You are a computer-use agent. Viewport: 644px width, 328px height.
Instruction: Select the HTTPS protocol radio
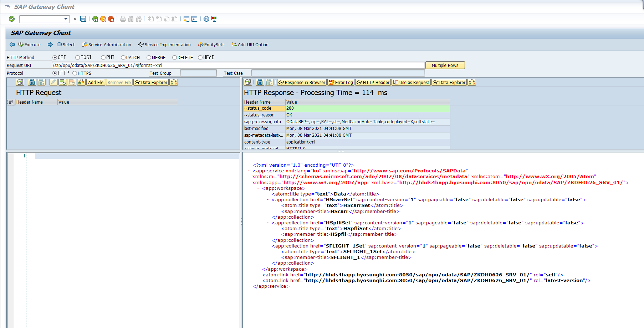pyautogui.click(x=75, y=73)
